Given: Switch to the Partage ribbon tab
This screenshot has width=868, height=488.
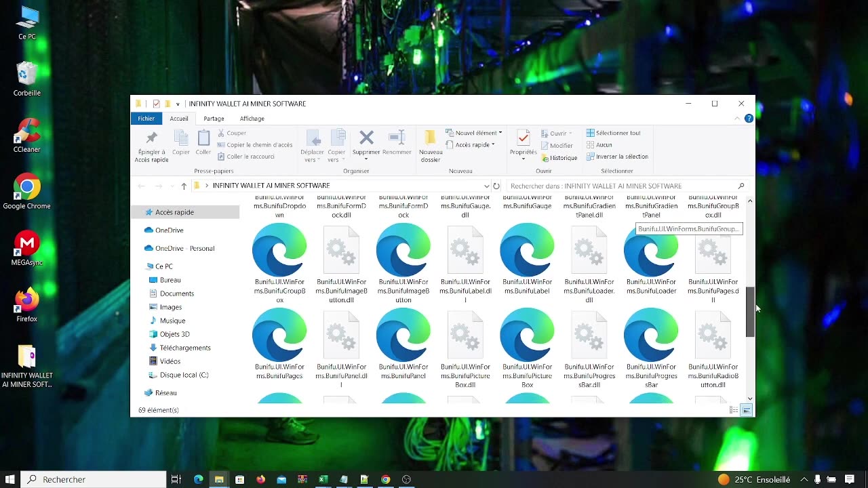Looking at the screenshot, I should point(214,119).
